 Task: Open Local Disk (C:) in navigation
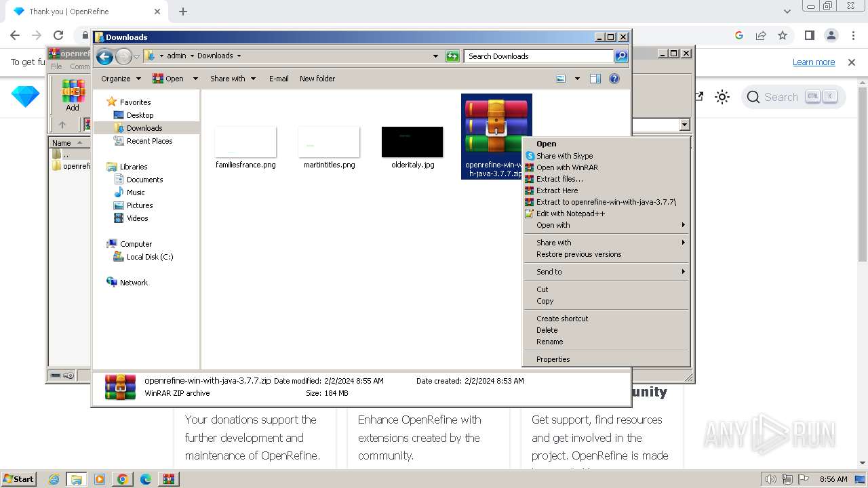[x=150, y=257]
